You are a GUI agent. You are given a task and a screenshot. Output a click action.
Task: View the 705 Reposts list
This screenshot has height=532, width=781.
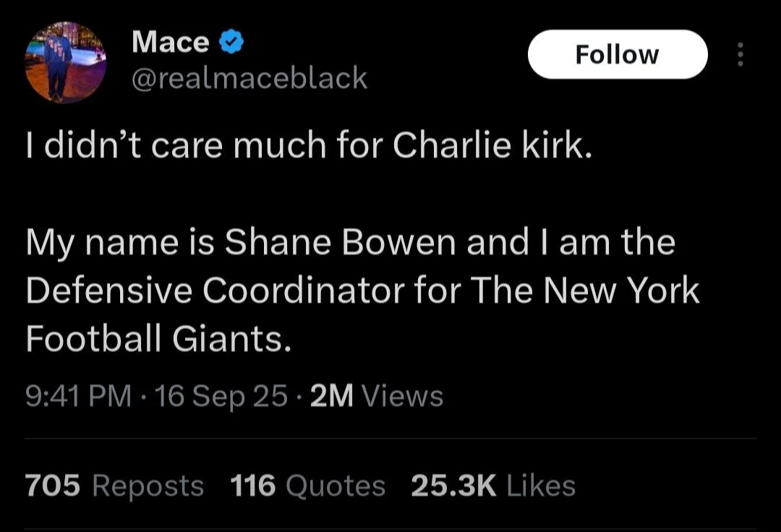[114, 486]
